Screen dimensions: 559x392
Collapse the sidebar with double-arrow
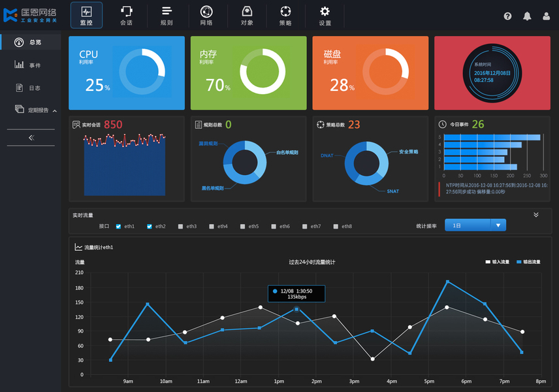coord(31,138)
